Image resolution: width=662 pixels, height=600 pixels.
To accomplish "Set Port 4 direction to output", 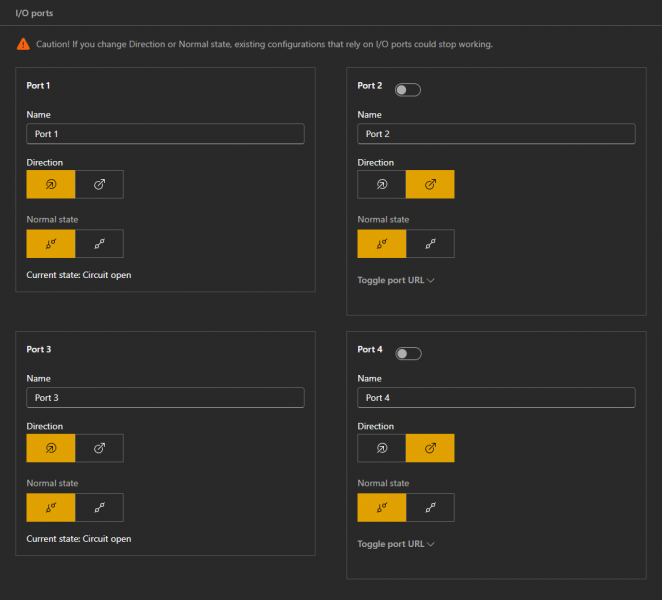I will 430,448.
